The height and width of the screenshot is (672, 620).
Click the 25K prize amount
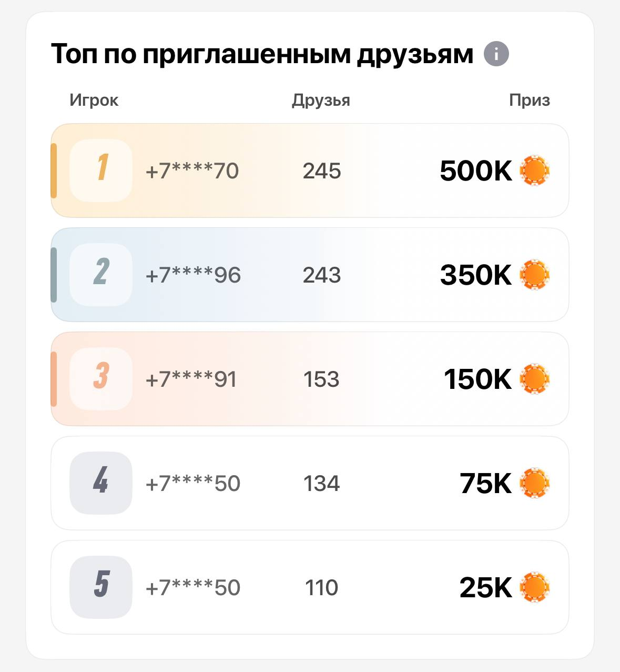pyautogui.click(x=486, y=588)
